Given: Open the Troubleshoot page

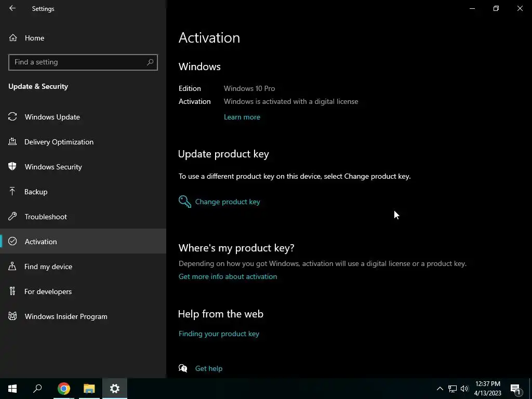Looking at the screenshot, I should (x=83, y=217).
